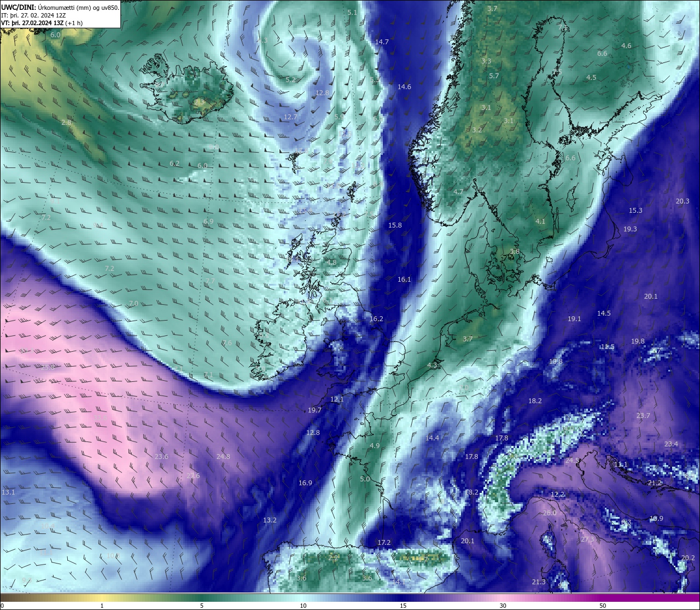Click the yellow colour bar segment above label 1
Image resolution: width=700 pixels, height=610 pixels.
point(102,597)
